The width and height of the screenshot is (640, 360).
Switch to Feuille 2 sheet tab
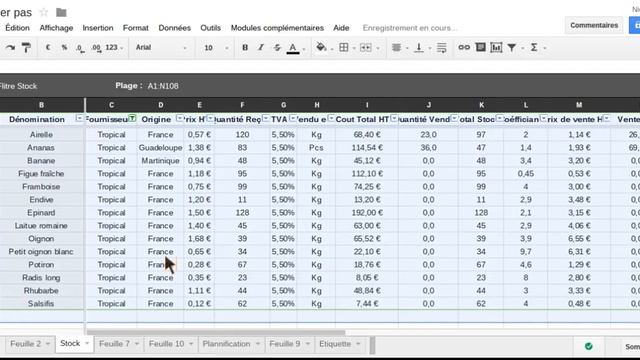pyautogui.click(x=25, y=344)
